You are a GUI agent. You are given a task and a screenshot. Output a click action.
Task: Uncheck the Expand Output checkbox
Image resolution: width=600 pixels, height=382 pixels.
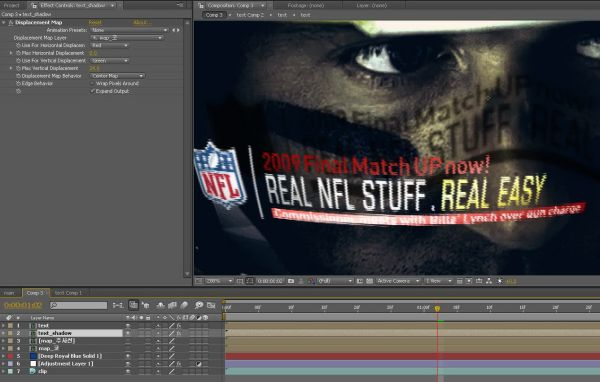tap(92, 91)
